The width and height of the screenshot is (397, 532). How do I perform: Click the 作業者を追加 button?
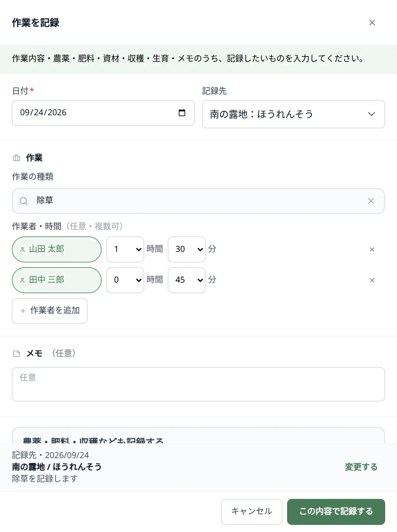click(50, 311)
